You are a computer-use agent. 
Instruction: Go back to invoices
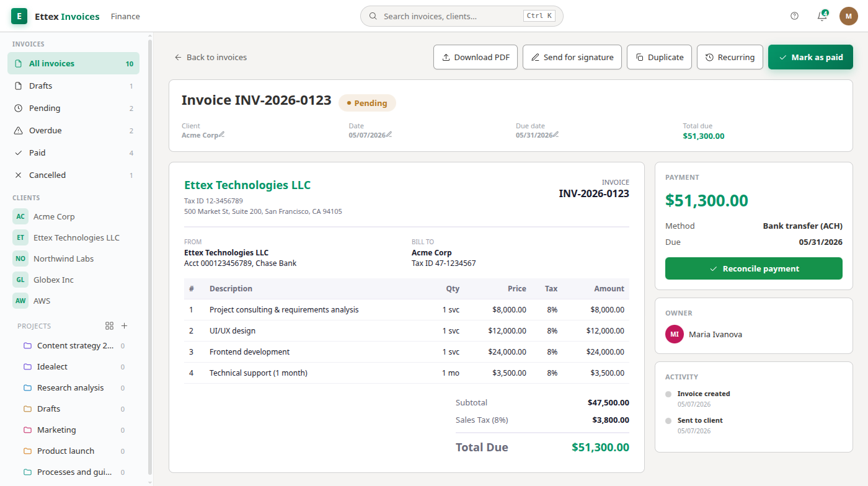210,57
